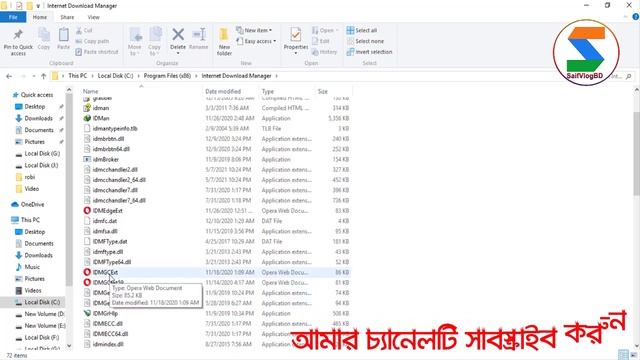Select the IDMan application file
Image resolution: width=640 pixels, height=360 pixels.
pyautogui.click(x=101, y=118)
